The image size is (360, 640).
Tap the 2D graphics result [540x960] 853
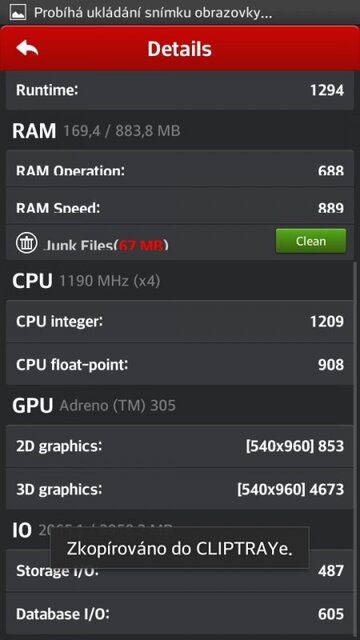click(295, 446)
